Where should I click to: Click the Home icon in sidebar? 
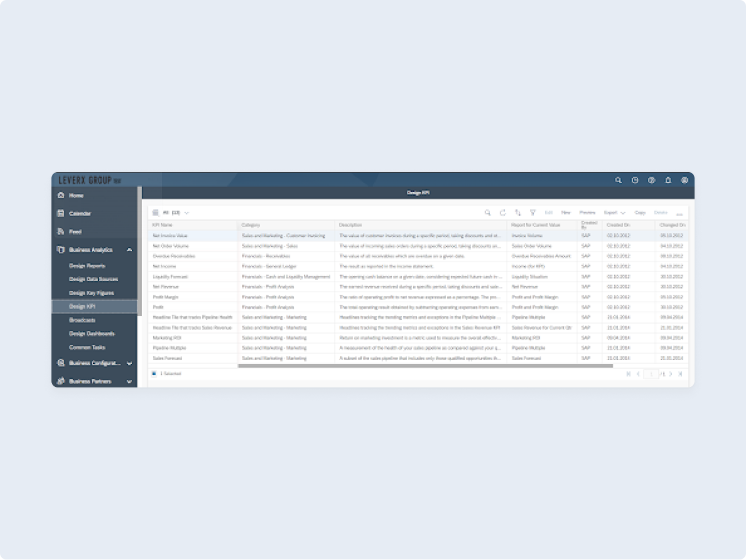(x=61, y=196)
